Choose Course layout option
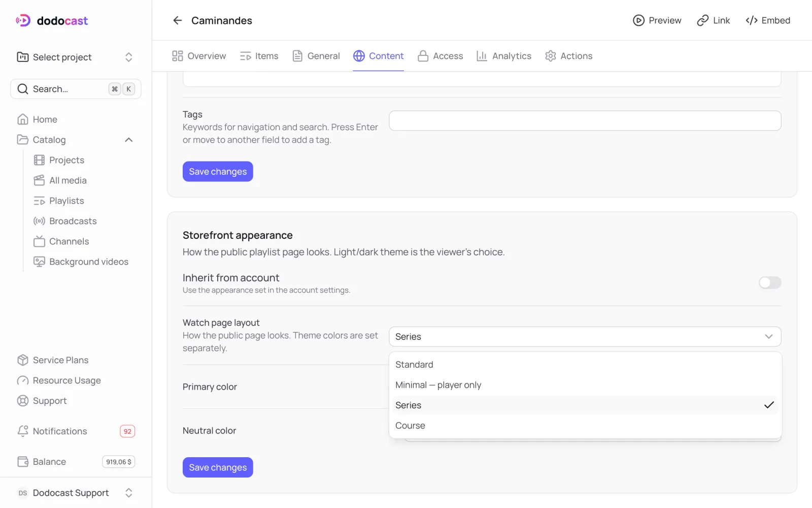 pyautogui.click(x=585, y=426)
